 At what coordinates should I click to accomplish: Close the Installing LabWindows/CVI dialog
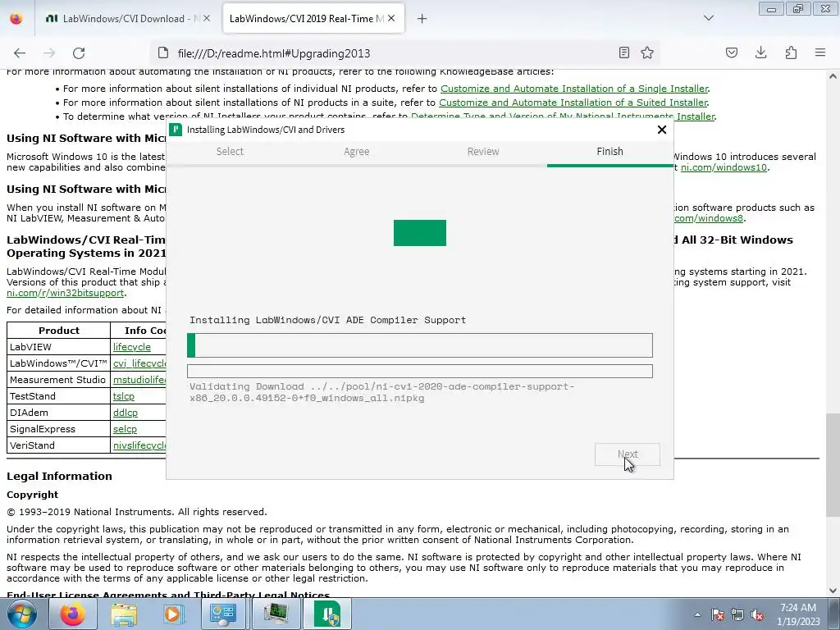click(662, 130)
